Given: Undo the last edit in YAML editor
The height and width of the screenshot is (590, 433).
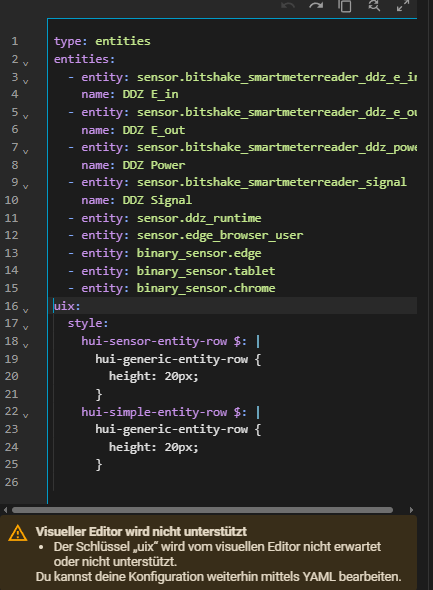Looking at the screenshot, I should point(288,6).
